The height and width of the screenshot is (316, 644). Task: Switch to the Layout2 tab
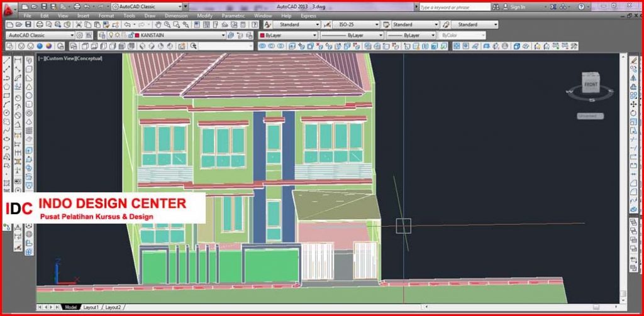point(113,307)
